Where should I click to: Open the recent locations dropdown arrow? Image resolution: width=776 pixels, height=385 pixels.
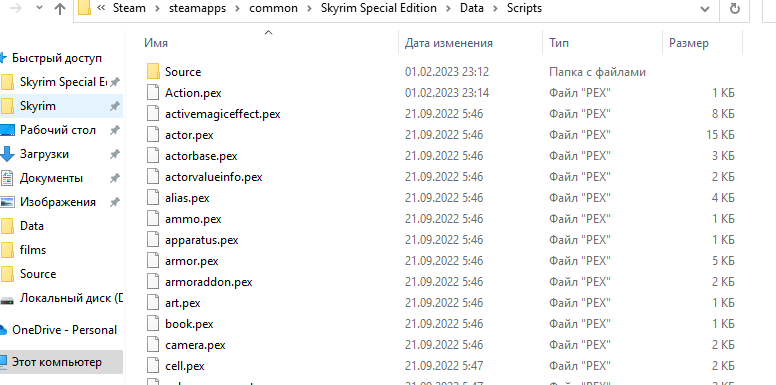pyautogui.click(x=40, y=8)
